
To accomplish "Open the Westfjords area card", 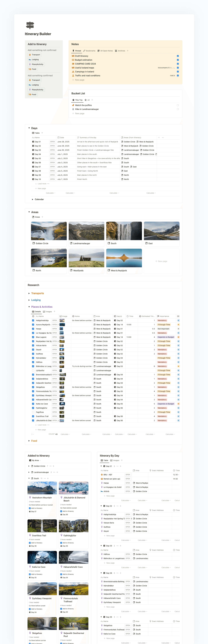I will [x=87, y=261].
